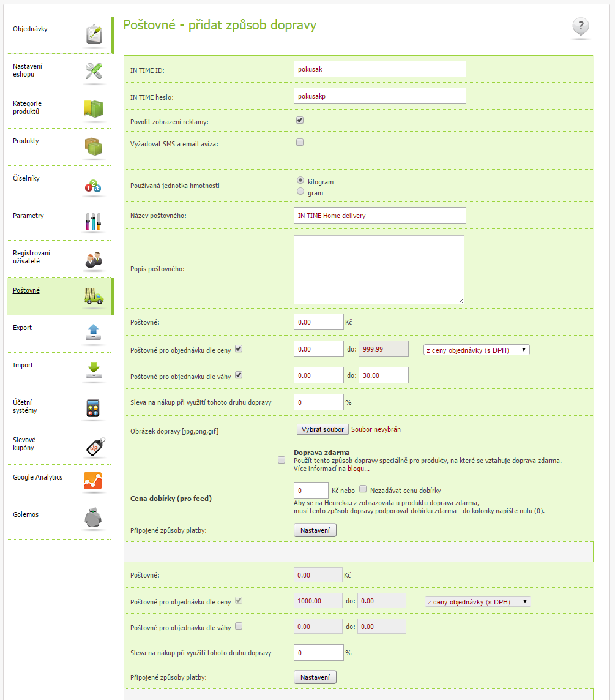Toggle first Poštovné pro objednávku dle váhy checkbox
Image resolution: width=615 pixels, height=700 pixels.
(x=239, y=375)
